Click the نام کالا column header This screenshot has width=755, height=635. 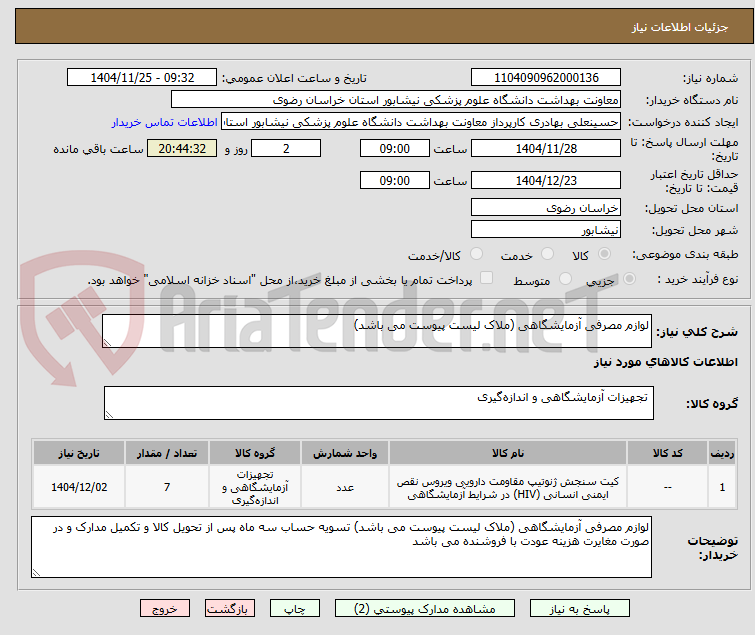[x=508, y=453]
